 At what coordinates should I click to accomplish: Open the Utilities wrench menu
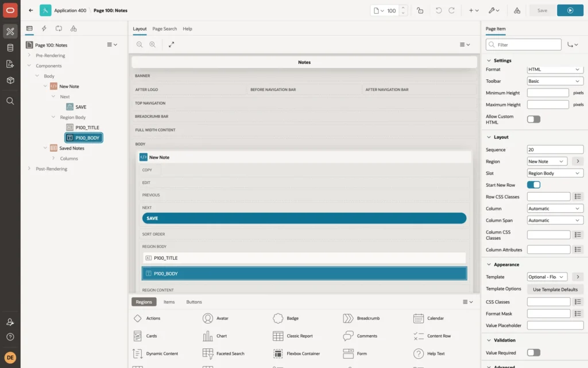click(494, 10)
